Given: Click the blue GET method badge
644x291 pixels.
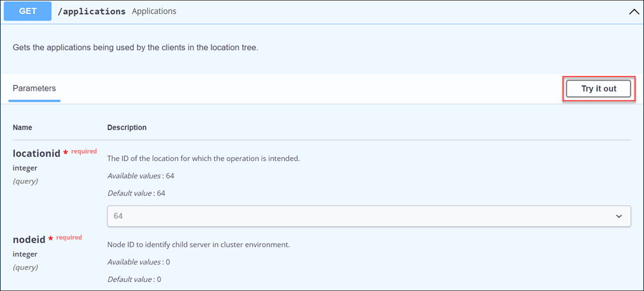Looking at the screenshot, I should 28,11.
